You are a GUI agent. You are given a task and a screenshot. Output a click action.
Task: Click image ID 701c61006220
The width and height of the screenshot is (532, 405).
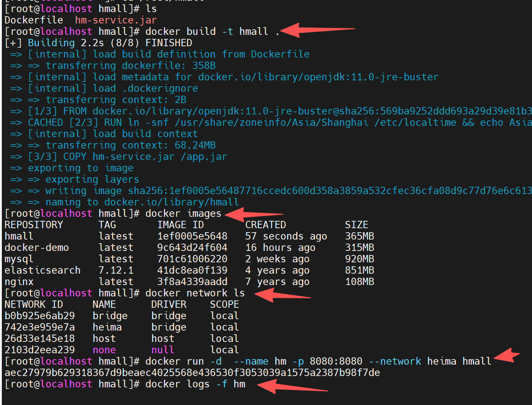pyautogui.click(x=192, y=259)
